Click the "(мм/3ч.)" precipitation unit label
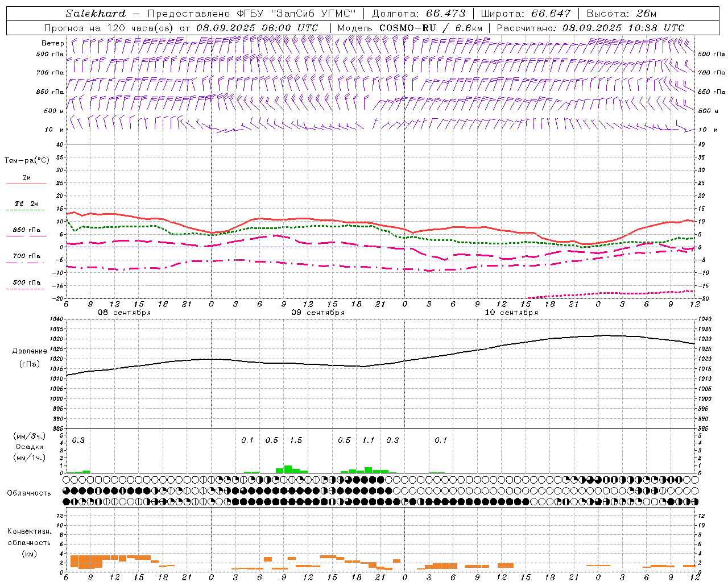Viewport: 728px width, 582px height. click(30, 436)
